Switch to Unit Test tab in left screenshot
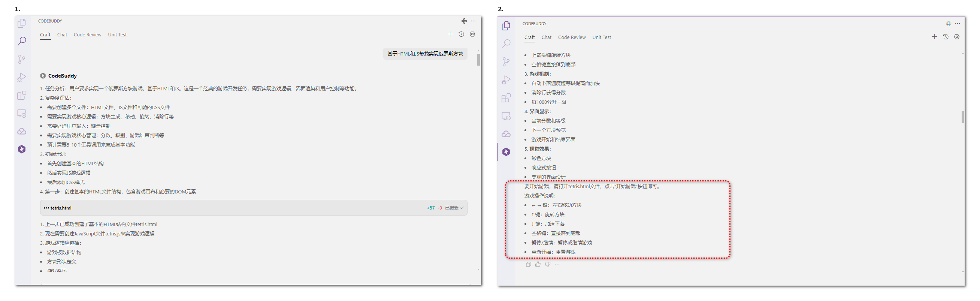The image size is (980, 301). pos(117,34)
